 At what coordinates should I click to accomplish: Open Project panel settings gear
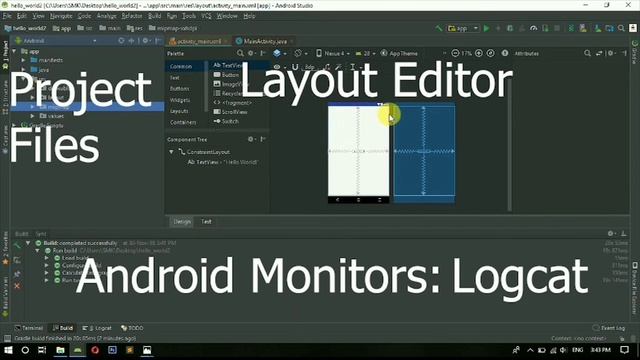145,41
